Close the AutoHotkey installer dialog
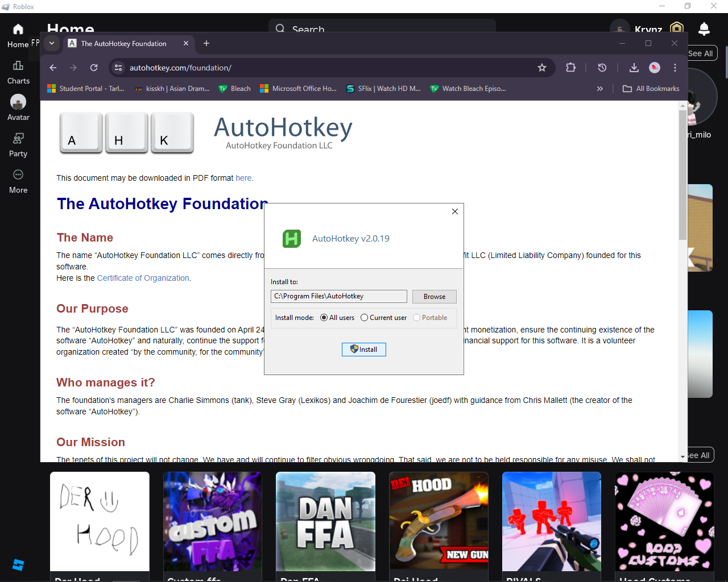Screen dimensions: 728x582 [x=455, y=211]
